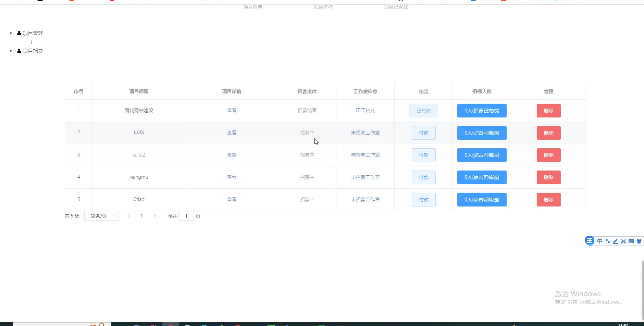Image resolution: width=644 pixels, height=326 pixels.
Task: Switch to the 项目已完成 tab
Action: (396, 7)
